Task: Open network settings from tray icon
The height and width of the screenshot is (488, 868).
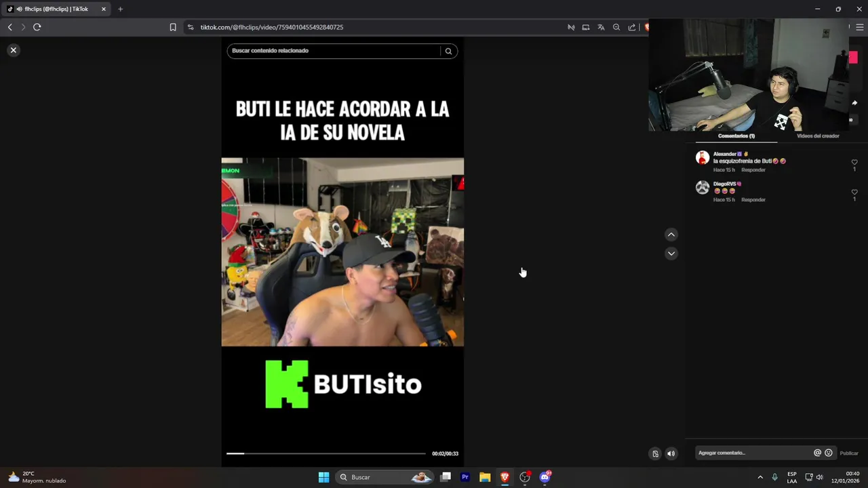Action: 809,477
